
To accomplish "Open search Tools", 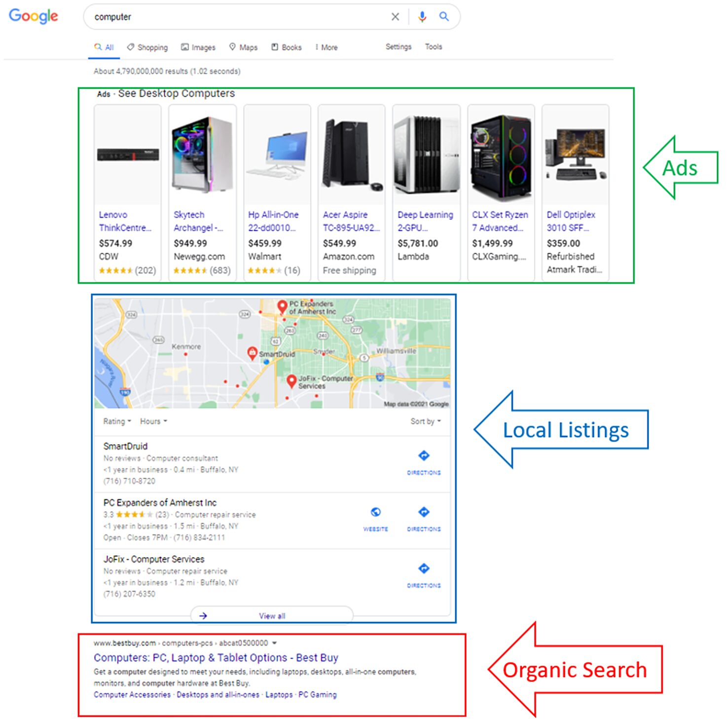I will point(434,46).
